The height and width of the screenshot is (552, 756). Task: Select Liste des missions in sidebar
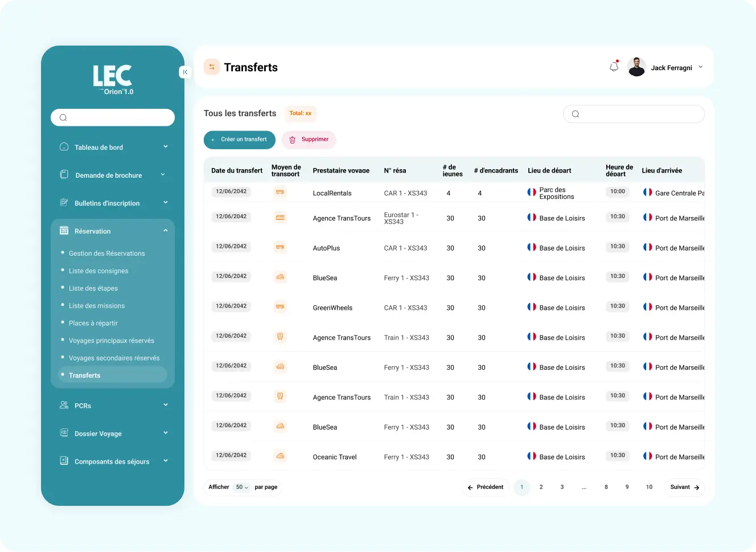(x=97, y=306)
